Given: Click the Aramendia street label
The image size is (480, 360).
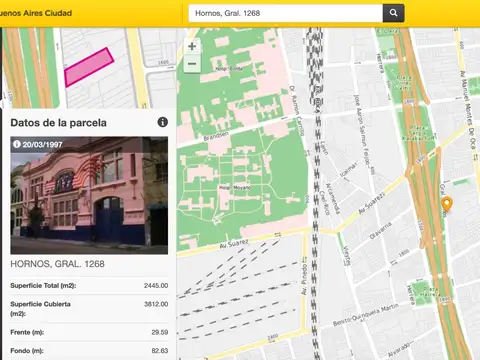Looking at the screenshot, I should point(333,198).
